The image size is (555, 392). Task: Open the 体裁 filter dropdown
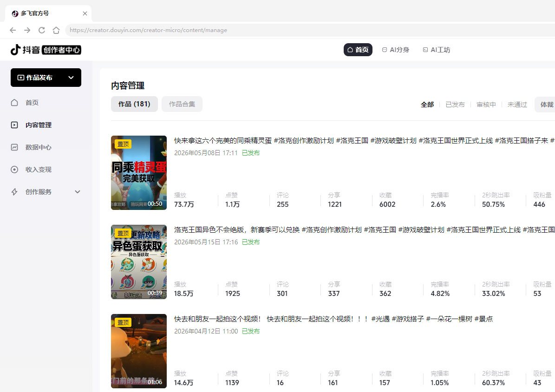point(545,105)
